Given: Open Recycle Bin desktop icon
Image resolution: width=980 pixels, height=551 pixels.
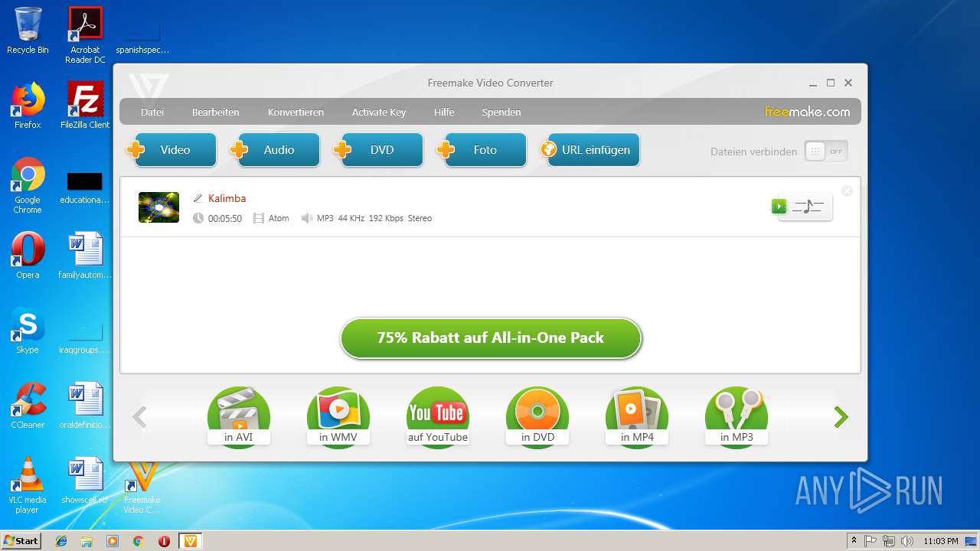Looking at the screenshot, I should pos(28,31).
